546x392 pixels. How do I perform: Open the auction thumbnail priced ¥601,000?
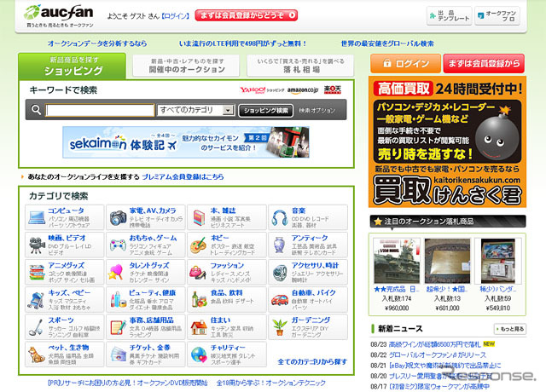click(x=447, y=261)
